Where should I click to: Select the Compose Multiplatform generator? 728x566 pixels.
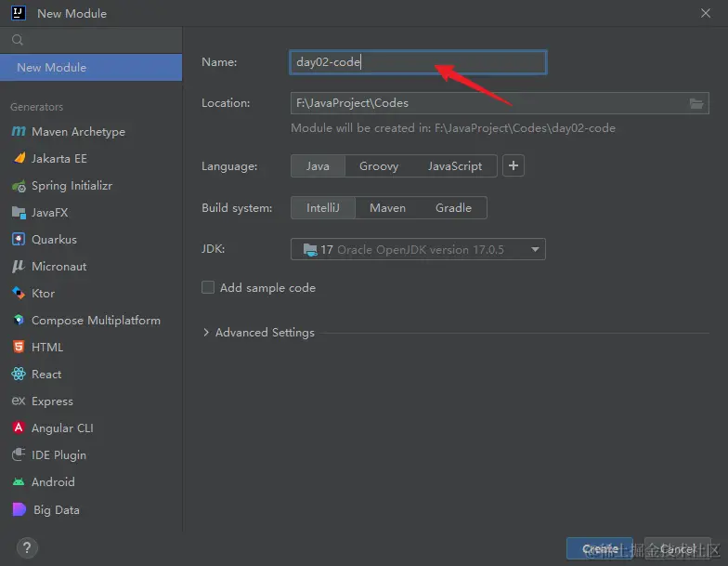[x=85, y=321]
